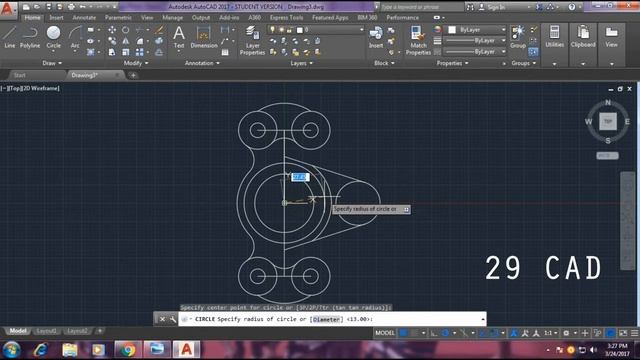
Task: Switch to the Insert ribbon tab
Action: (x=56, y=18)
